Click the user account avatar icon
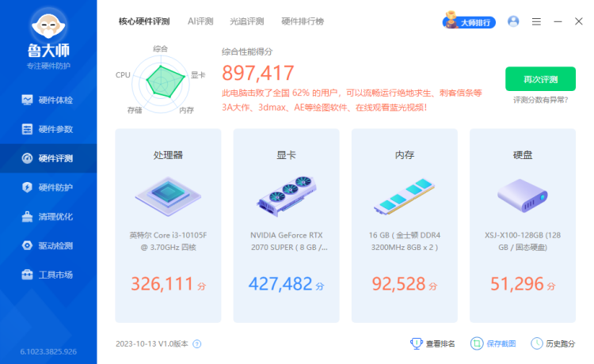The height and width of the screenshot is (364, 594). pos(513,21)
